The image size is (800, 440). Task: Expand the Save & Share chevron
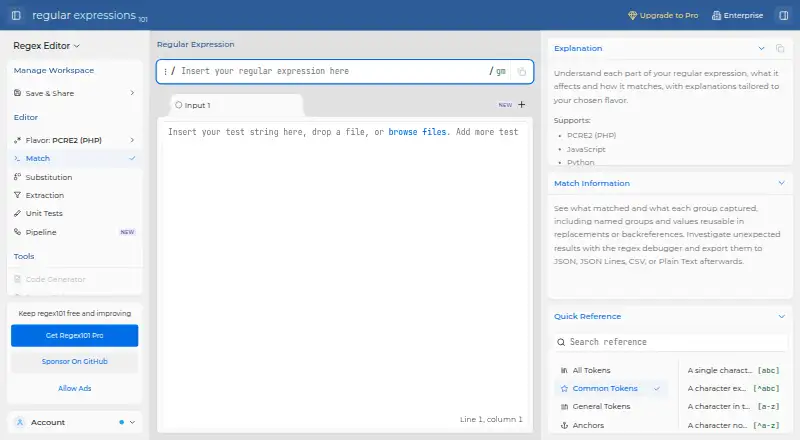pos(132,93)
